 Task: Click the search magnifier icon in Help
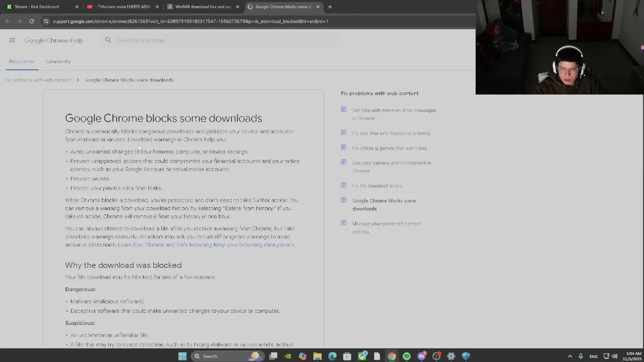tap(108, 40)
